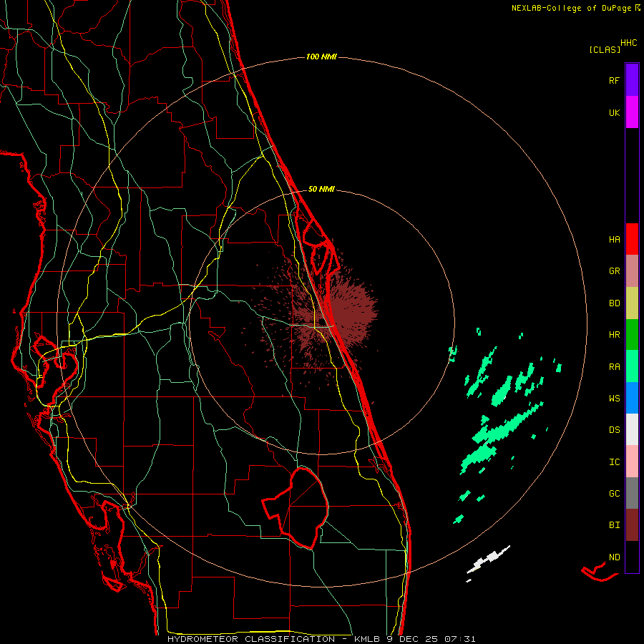Screen dimensions: 644x644
Task: Click Lake Okeechobee outline on the map
Action: point(296,507)
